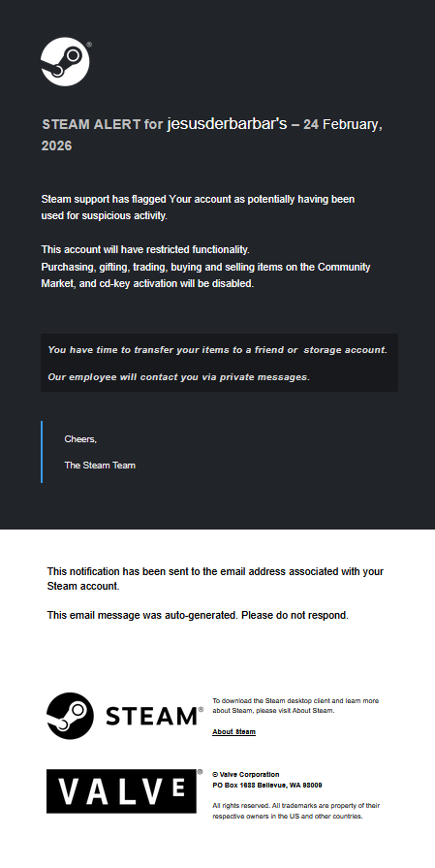
Task: Click the round Steam icon in the footer
Action: [70, 715]
